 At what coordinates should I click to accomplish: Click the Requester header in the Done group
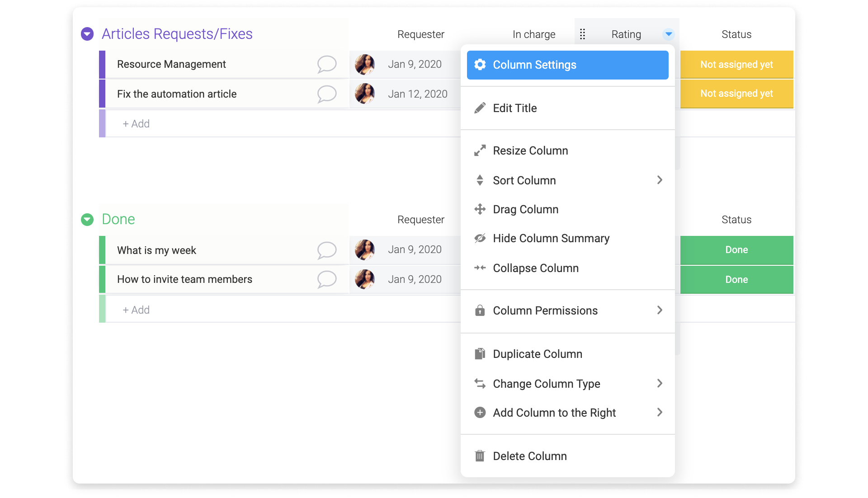click(421, 220)
